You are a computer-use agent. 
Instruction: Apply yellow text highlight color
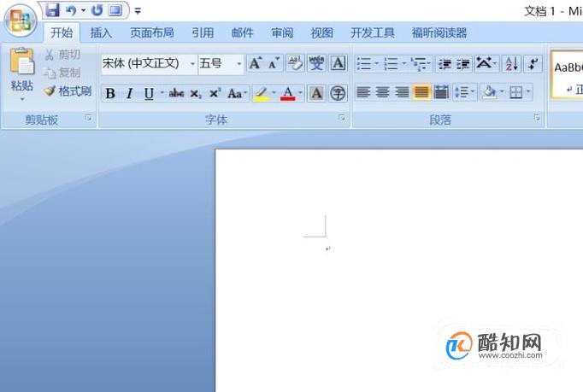[262, 93]
